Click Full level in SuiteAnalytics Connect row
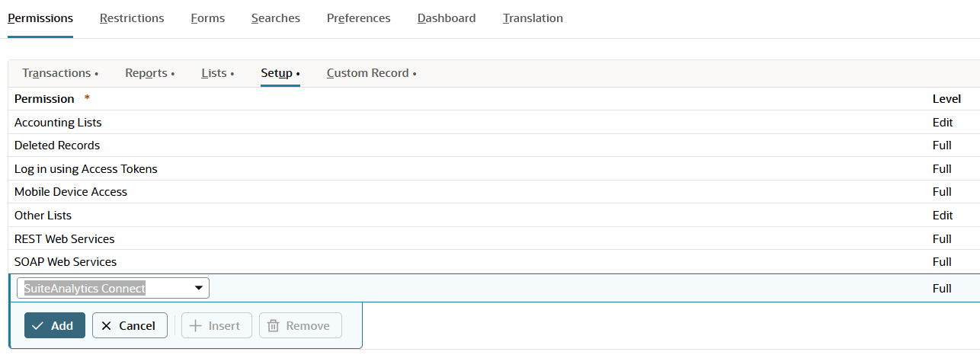This screenshot has width=980, height=355. (x=942, y=289)
